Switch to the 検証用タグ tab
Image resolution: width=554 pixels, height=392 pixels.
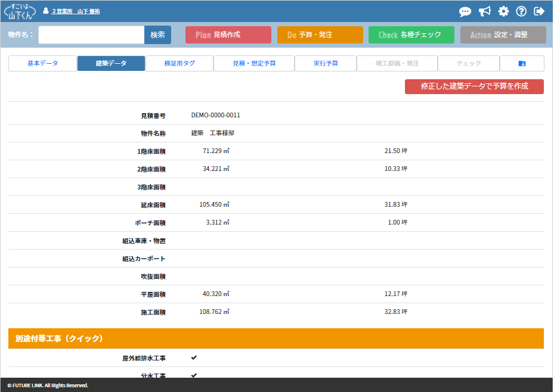pos(179,64)
